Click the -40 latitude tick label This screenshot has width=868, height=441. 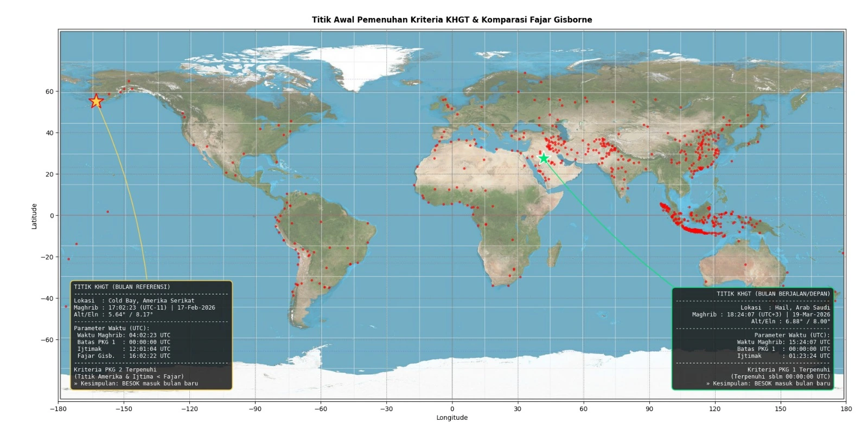pos(47,299)
